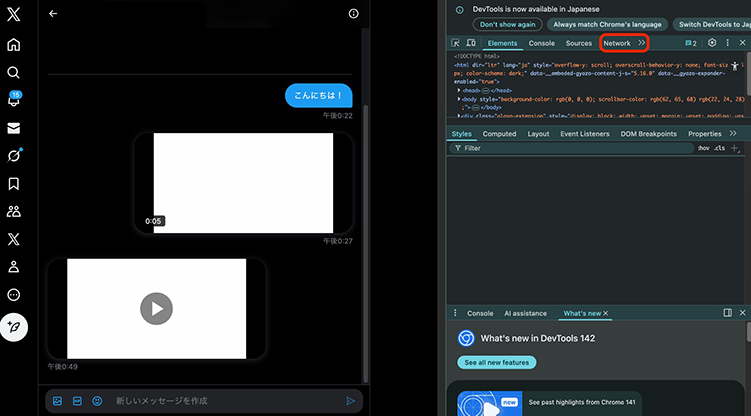Expand the body node in DOM tree

pyautogui.click(x=460, y=100)
